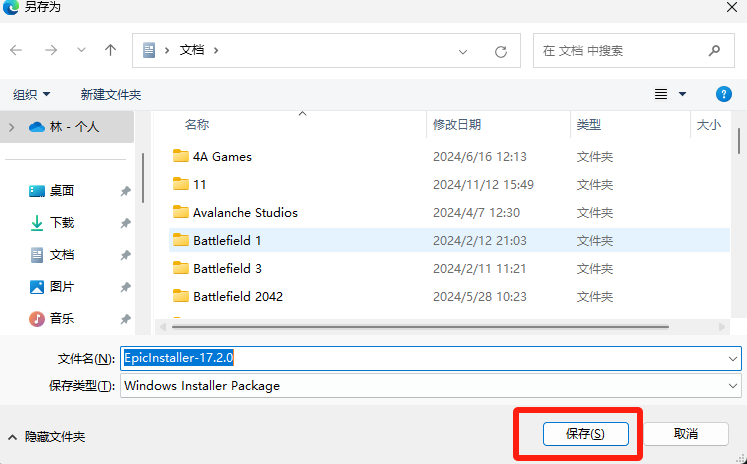Click the view layout icon

(661, 94)
